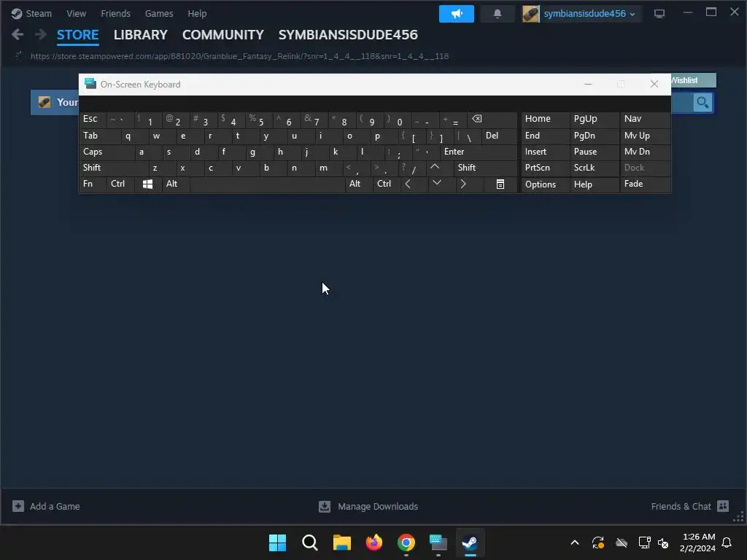Select Steam icon in taskbar
The width and height of the screenshot is (747, 560).
(x=471, y=542)
